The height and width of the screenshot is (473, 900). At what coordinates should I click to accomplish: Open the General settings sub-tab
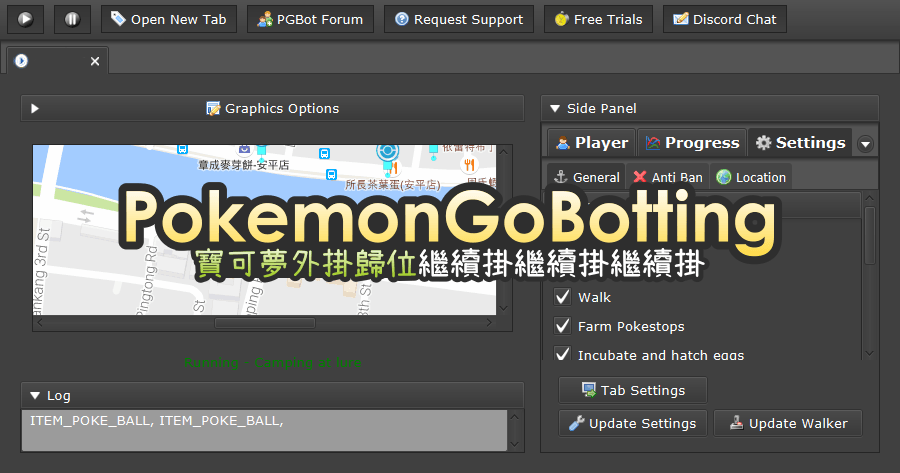[586, 177]
